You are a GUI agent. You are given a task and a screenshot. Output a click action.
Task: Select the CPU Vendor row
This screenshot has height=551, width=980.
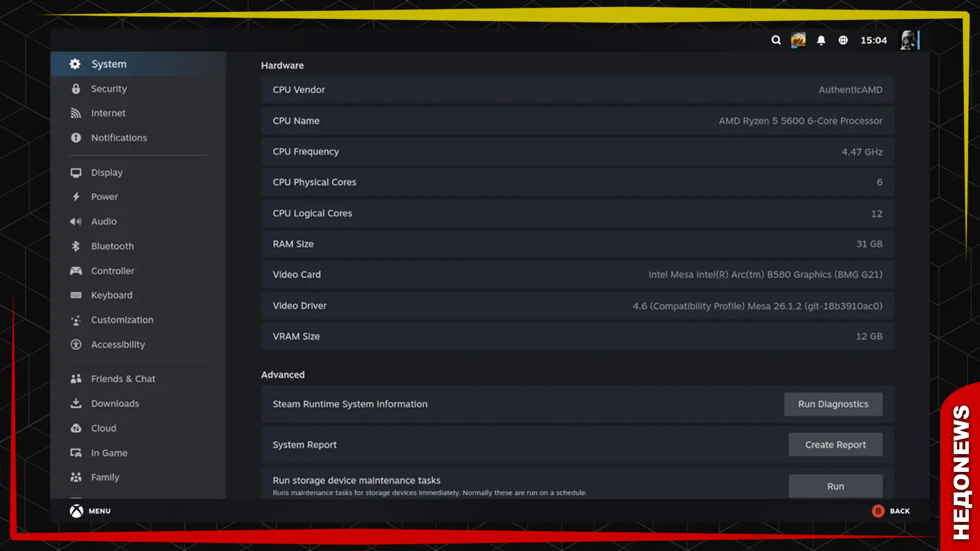[577, 90]
